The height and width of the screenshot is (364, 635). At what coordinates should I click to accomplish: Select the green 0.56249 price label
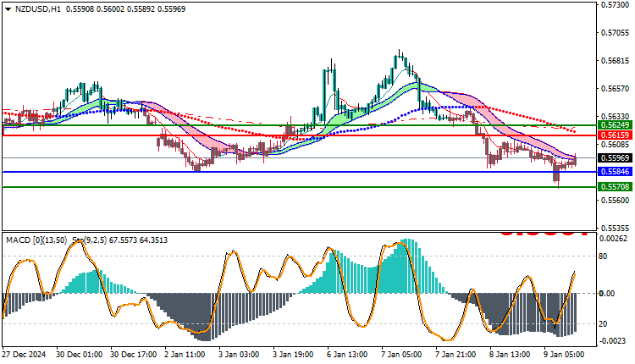click(x=616, y=125)
